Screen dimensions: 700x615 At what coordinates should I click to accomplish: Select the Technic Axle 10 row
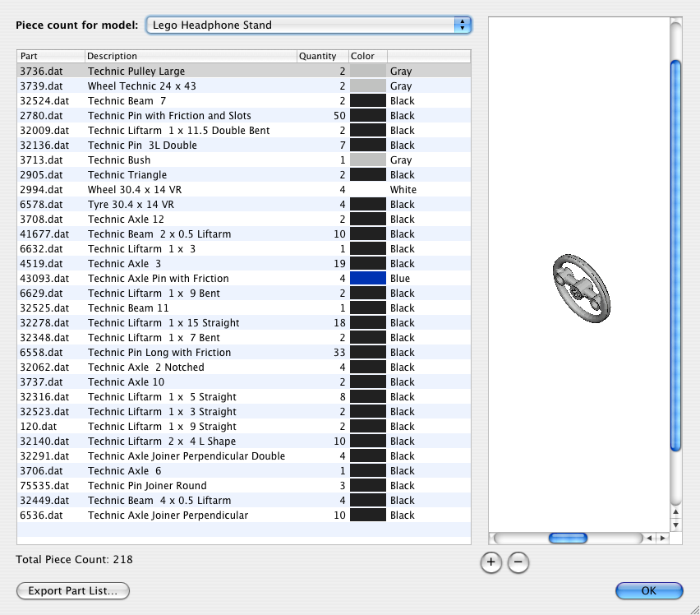click(x=244, y=381)
